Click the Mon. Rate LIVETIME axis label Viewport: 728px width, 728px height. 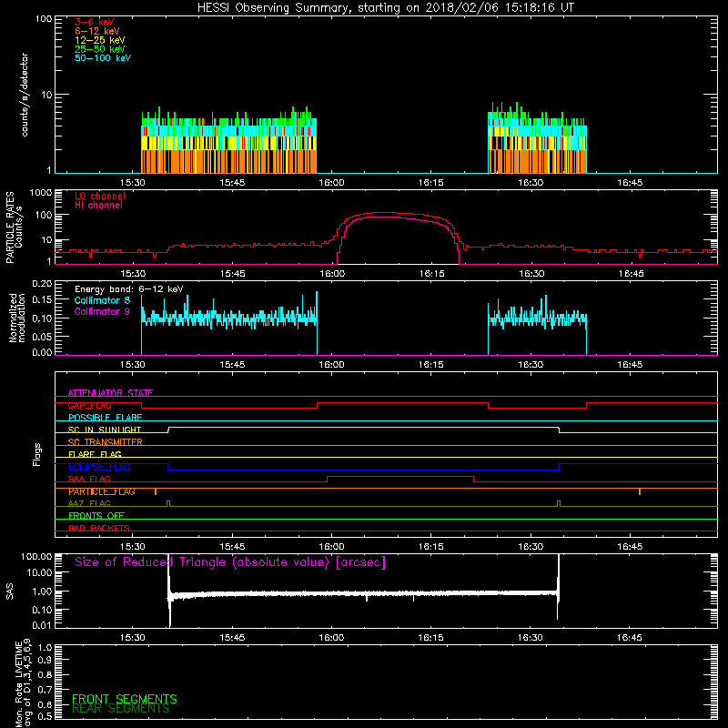[23, 683]
